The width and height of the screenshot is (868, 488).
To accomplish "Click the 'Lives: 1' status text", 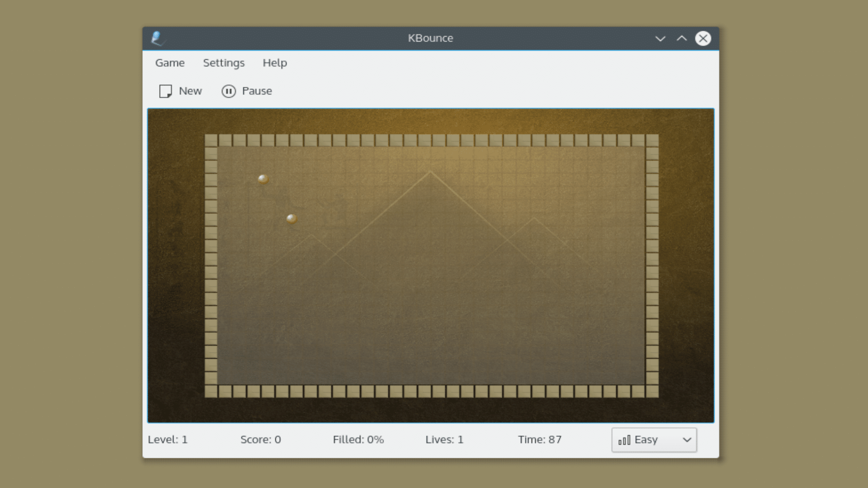I will point(444,440).
